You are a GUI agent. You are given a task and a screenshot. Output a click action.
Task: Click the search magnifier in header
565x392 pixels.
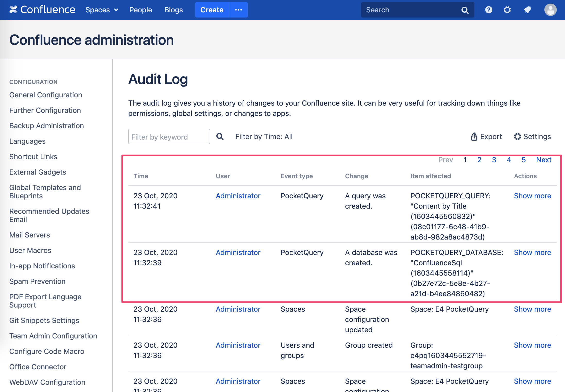(465, 10)
